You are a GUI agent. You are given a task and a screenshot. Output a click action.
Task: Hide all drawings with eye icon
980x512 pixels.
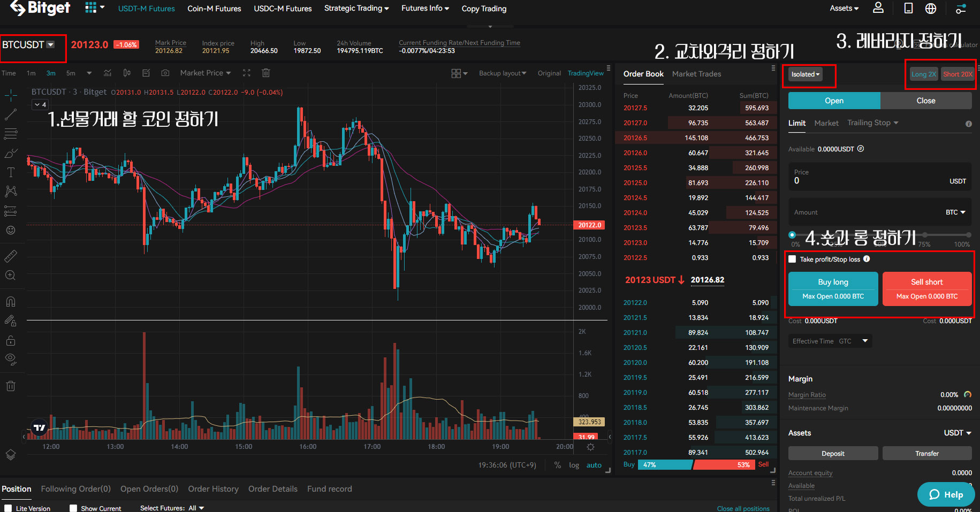[x=11, y=359]
